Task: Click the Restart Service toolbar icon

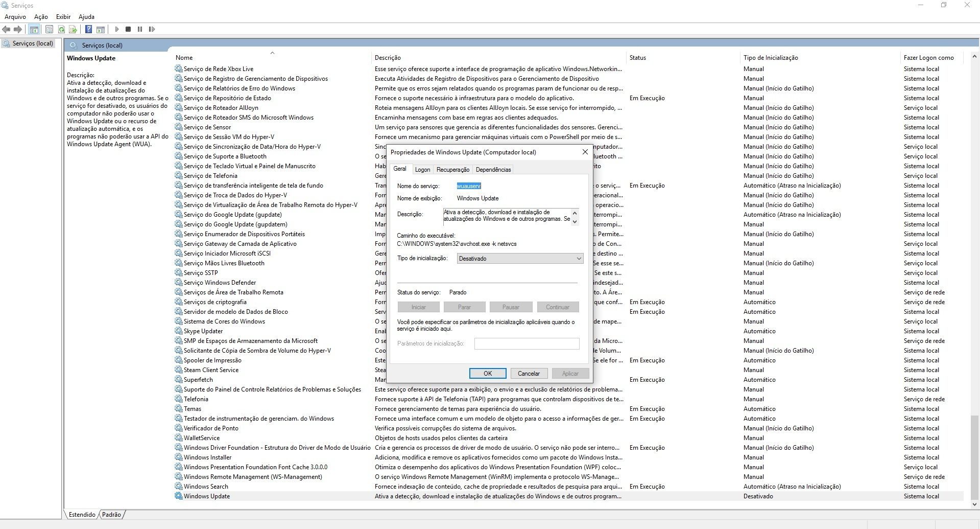Action: pos(152,29)
